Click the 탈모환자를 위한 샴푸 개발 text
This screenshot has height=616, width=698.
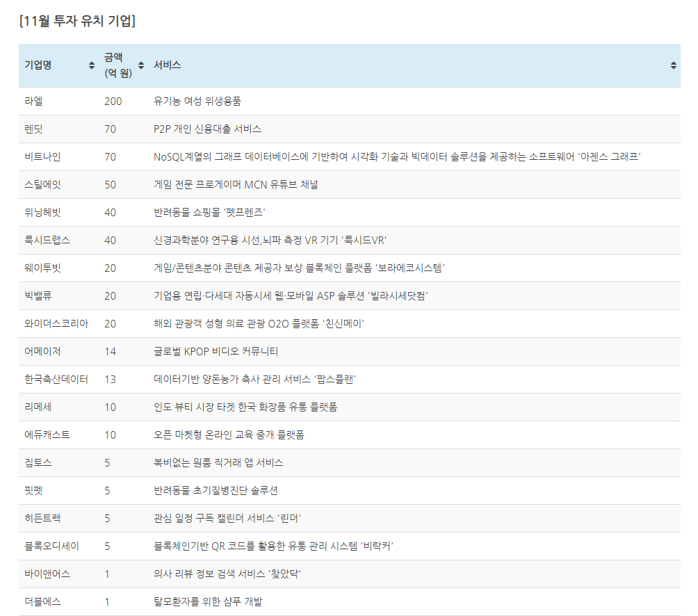[208, 602]
